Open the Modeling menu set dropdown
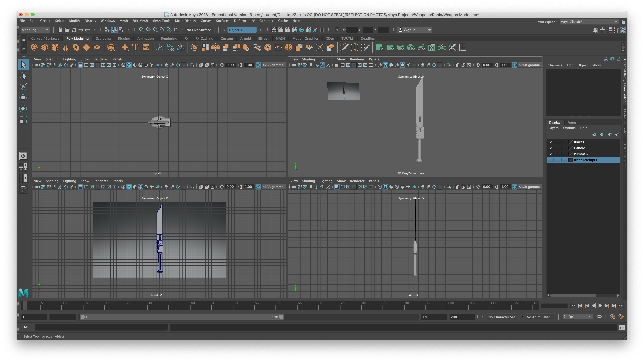644x362 pixels. (35, 30)
